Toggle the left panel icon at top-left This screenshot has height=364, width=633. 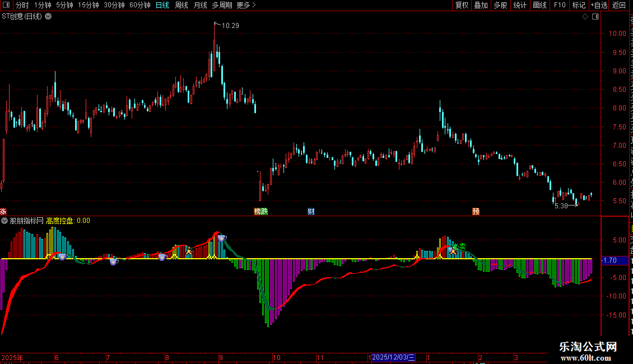click(6, 5)
